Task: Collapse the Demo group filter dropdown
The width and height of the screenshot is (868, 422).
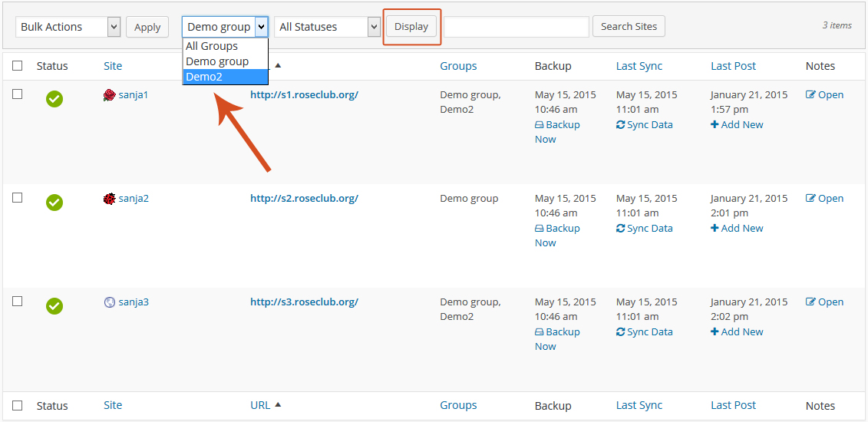Action: [226, 27]
